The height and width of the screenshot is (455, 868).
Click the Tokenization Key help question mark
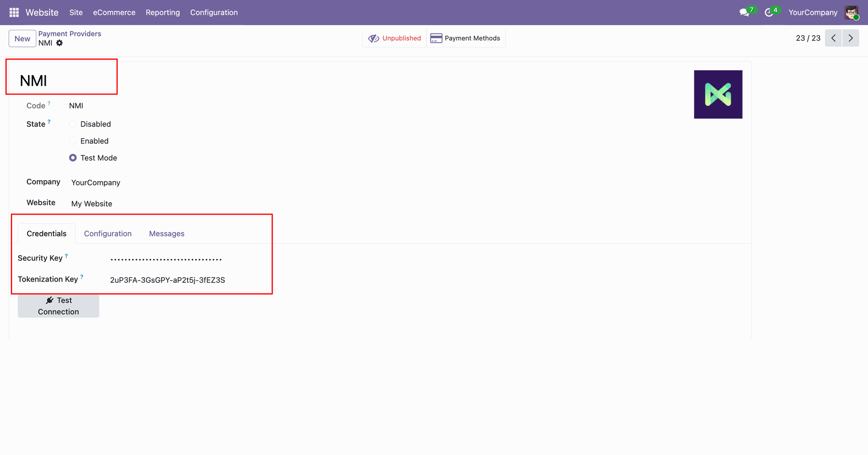82,277
